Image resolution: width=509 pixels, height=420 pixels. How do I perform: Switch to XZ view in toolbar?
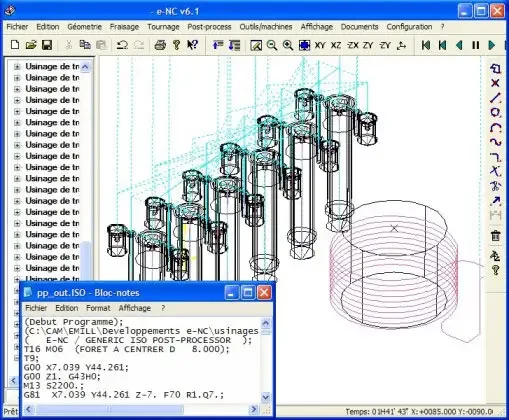(336, 45)
